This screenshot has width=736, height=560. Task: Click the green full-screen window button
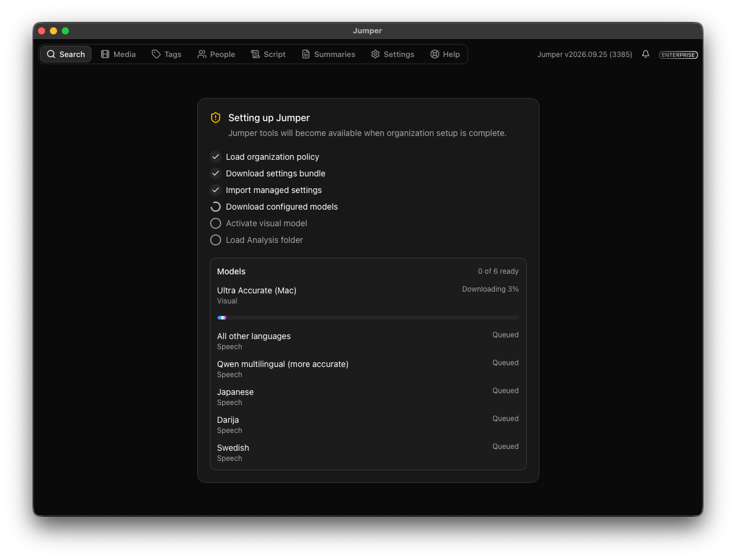(x=65, y=31)
